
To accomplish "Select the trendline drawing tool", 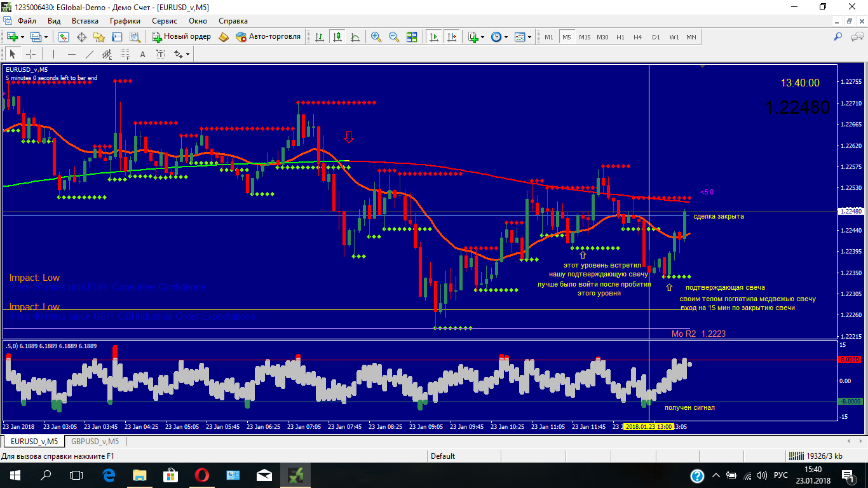I will click(x=90, y=54).
